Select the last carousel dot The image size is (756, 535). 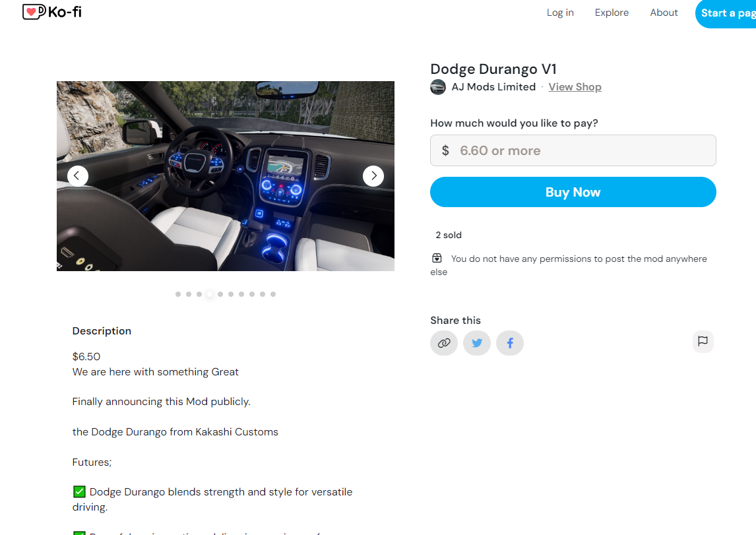[x=273, y=294]
